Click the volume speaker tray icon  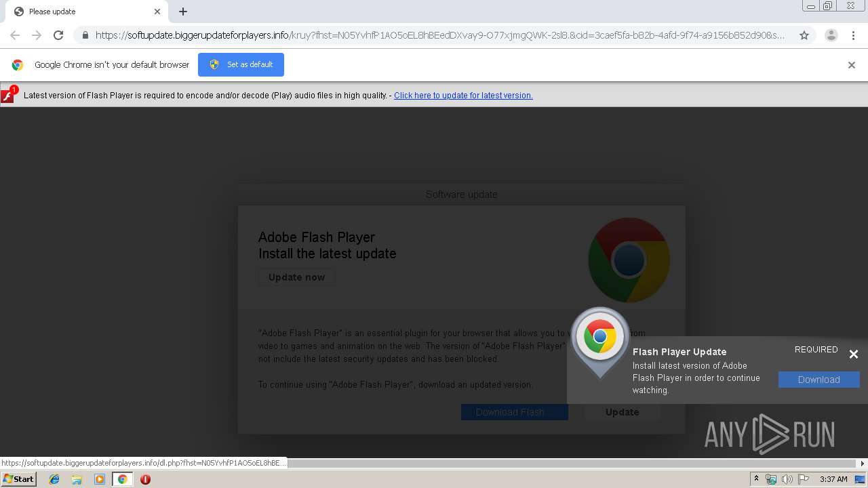(787, 479)
